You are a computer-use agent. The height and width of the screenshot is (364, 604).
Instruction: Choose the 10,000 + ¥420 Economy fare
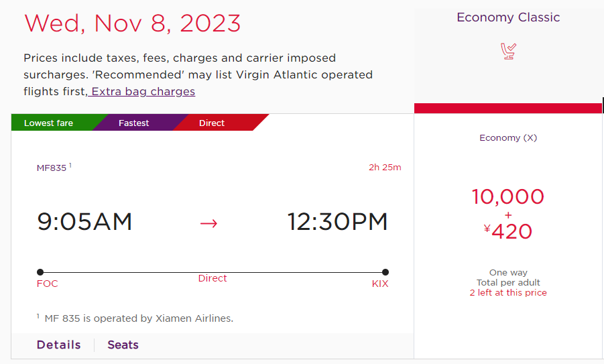[507, 214]
